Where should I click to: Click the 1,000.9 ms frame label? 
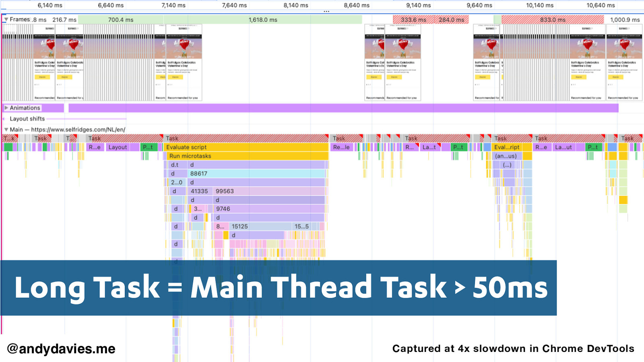click(625, 20)
